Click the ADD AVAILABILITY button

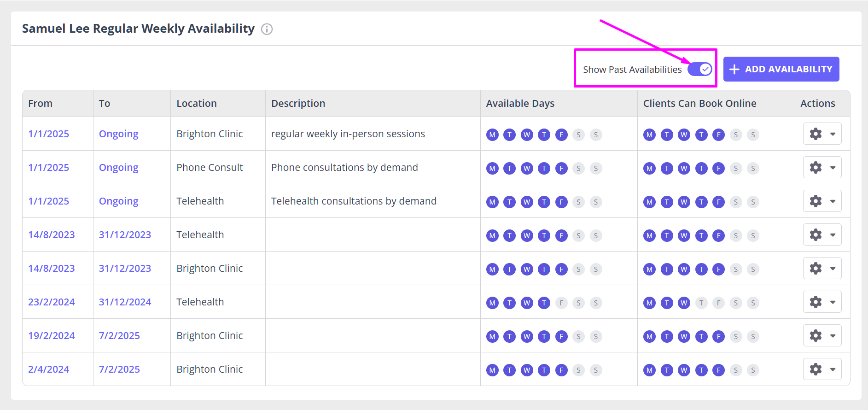tap(781, 69)
